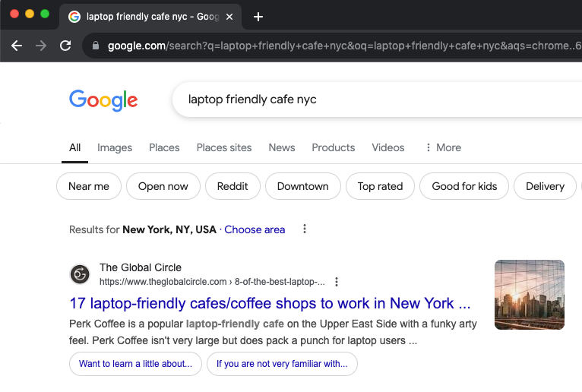
Task: Enable the Good for kids filter
Action: [464, 186]
